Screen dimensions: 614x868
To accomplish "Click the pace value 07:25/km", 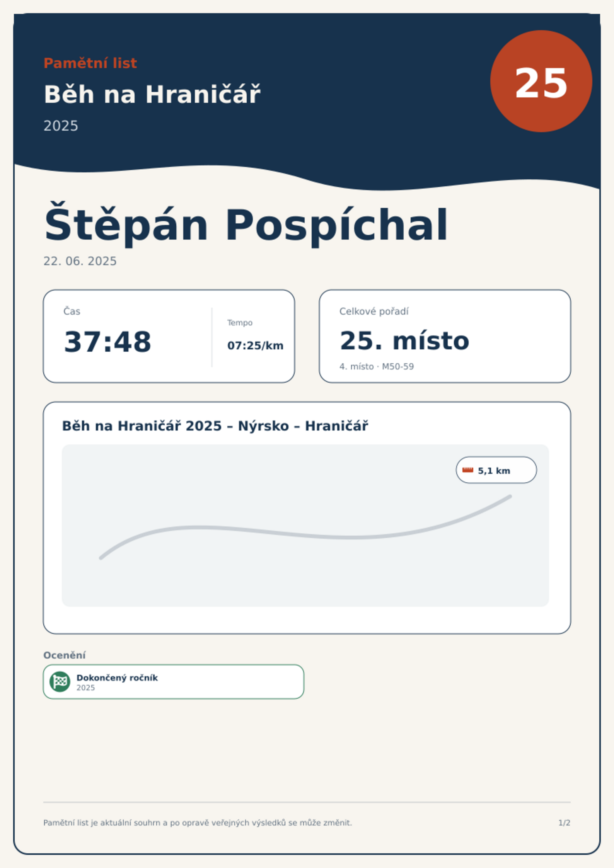I will tap(255, 345).
